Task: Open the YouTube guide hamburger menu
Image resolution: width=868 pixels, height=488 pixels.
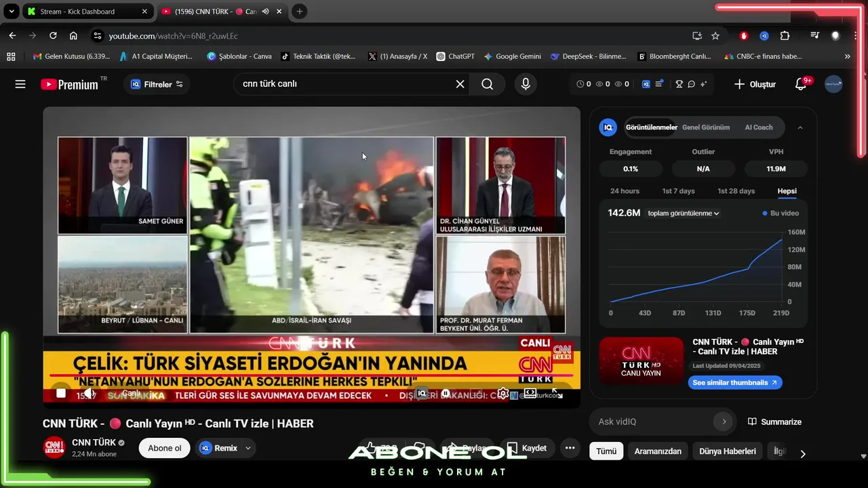Action: 20,84
